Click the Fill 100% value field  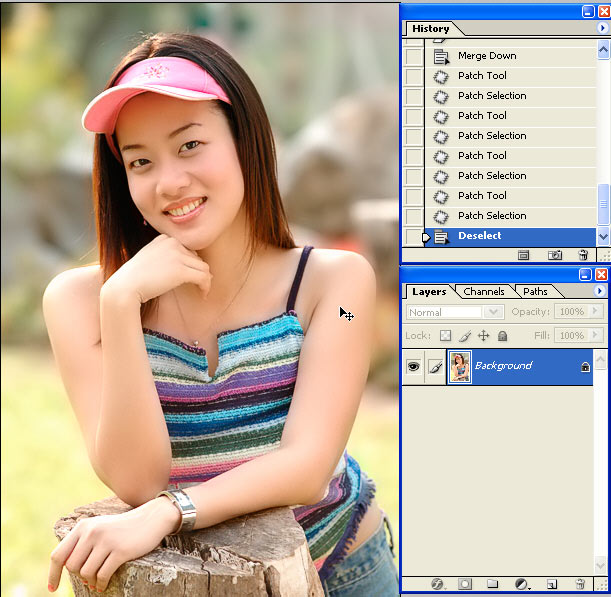[572, 335]
